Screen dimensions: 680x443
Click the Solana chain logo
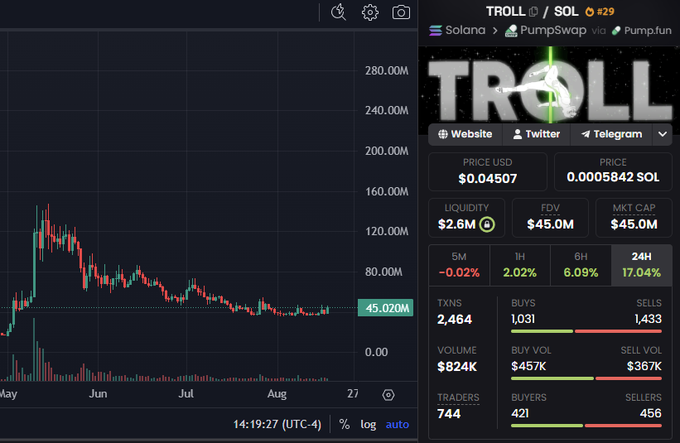(x=435, y=30)
